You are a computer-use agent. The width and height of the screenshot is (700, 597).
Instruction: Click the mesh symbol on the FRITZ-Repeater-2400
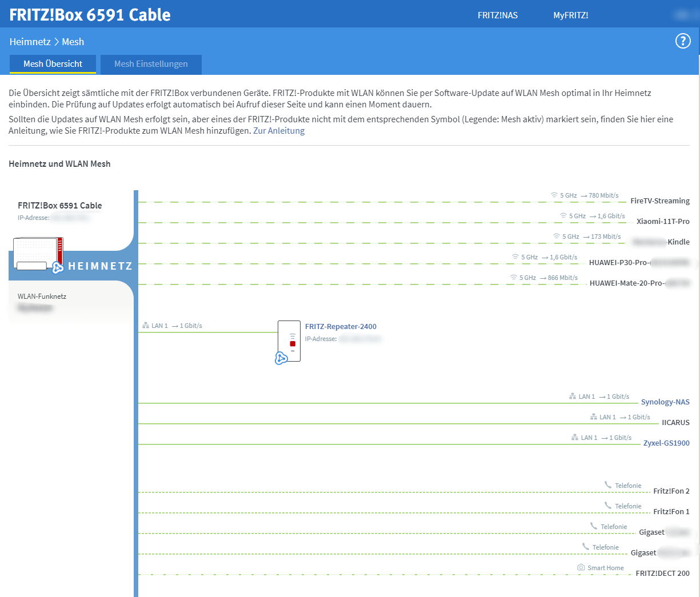point(281,358)
